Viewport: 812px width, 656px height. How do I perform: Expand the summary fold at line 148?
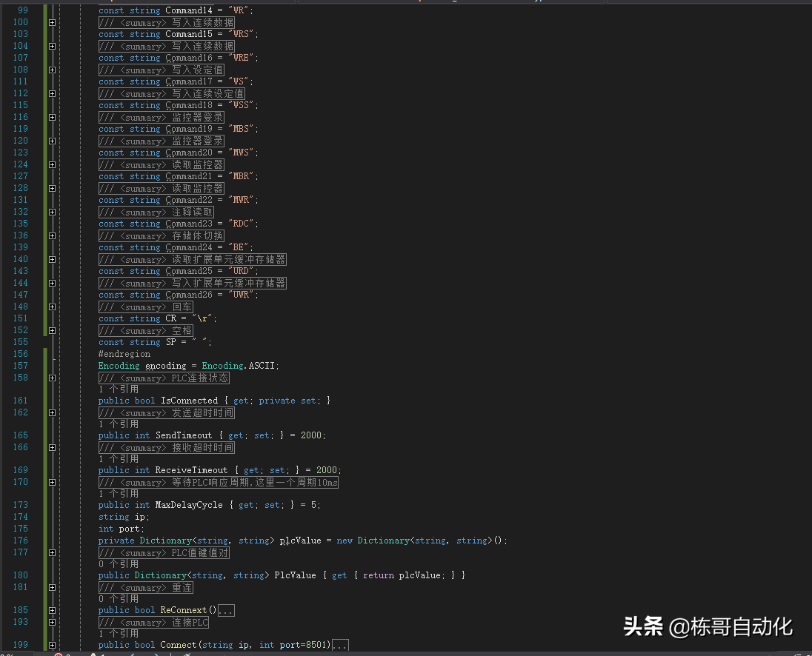52,307
